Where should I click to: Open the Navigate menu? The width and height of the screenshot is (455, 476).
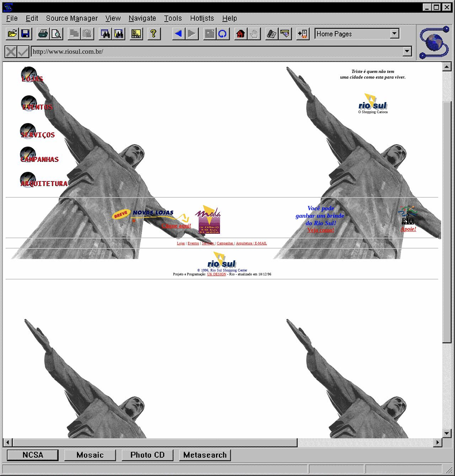142,18
